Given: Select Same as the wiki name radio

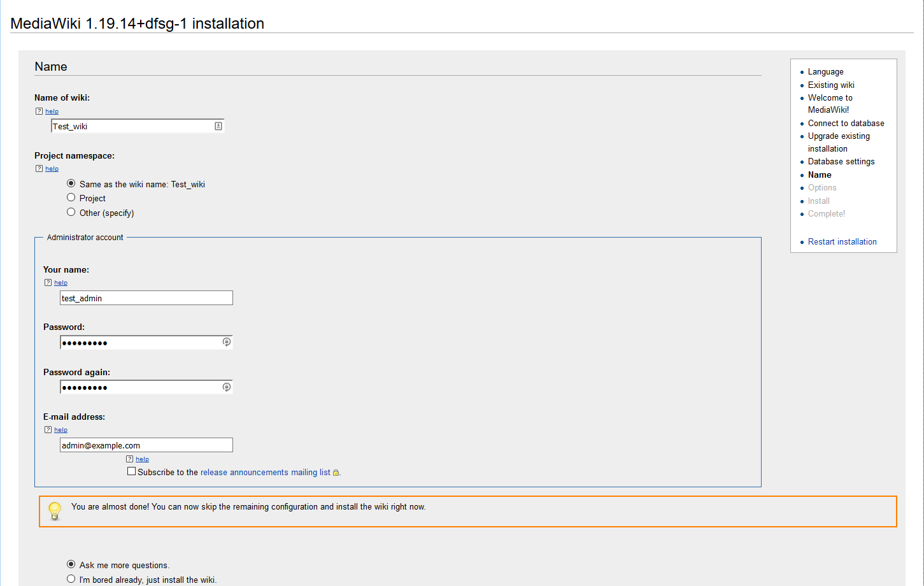Looking at the screenshot, I should (x=71, y=183).
